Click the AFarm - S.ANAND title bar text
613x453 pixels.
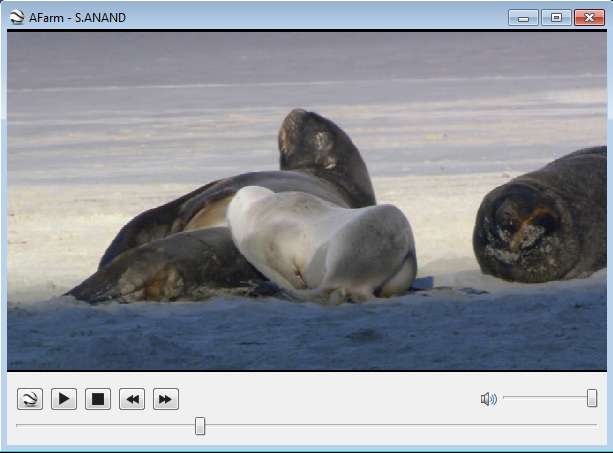pyautogui.click(x=77, y=17)
